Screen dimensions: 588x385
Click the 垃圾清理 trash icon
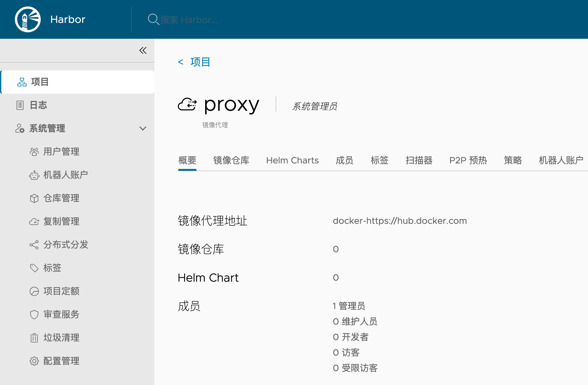point(34,338)
